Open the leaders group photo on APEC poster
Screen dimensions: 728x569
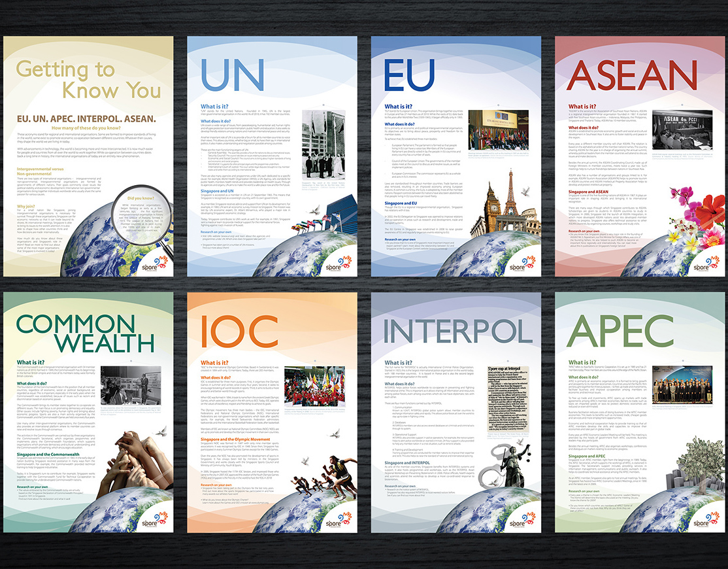point(682,385)
